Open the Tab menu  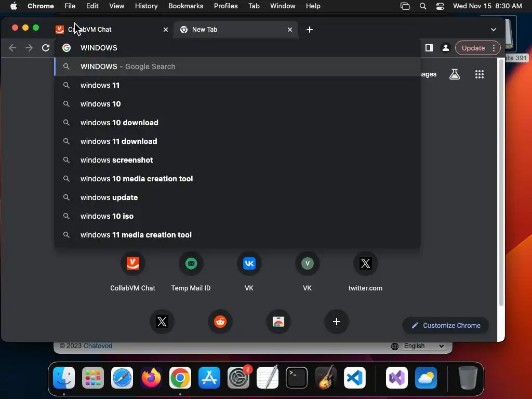pyautogui.click(x=254, y=6)
